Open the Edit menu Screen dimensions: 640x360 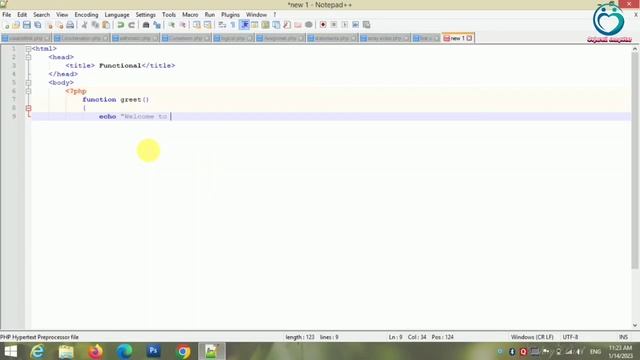coord(22,15)
